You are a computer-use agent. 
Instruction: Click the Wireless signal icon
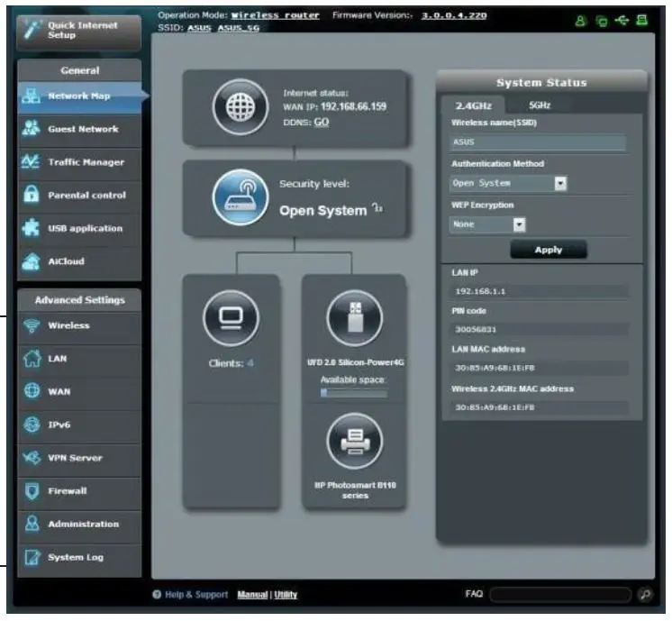pyautogui.click(x=32, y=326)
